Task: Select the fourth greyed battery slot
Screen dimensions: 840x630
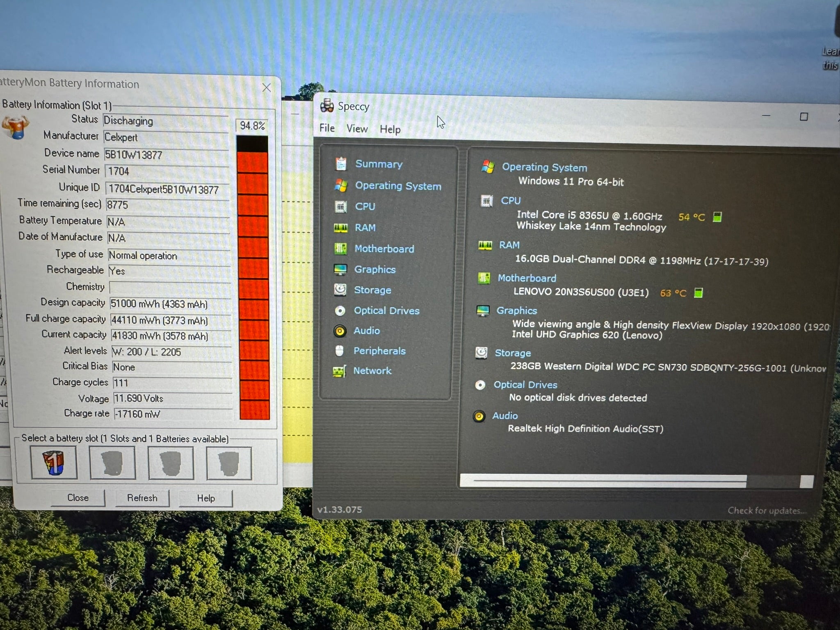Action: coord(229,463)
